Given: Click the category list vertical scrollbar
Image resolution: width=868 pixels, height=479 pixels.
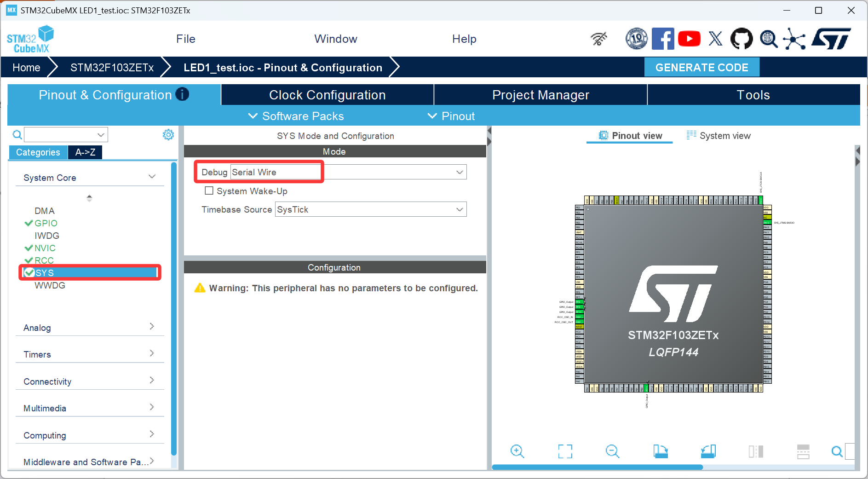Looking at the screenshot, I should coord(174,308).
